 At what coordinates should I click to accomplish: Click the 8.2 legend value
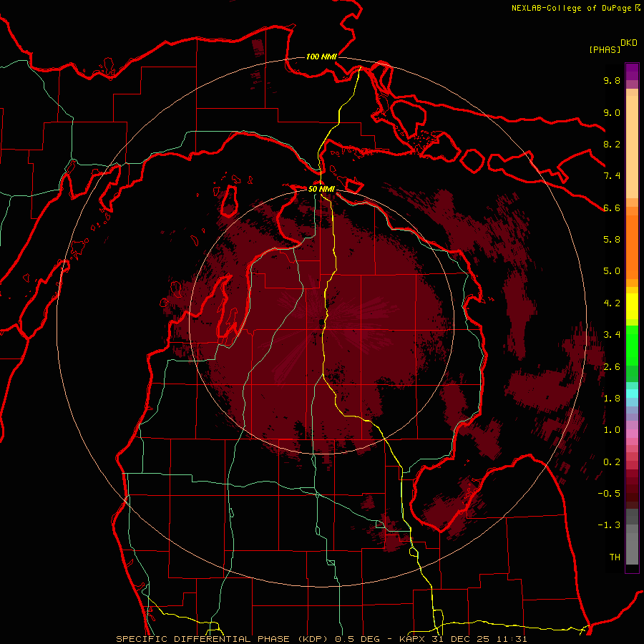point(612,144)
